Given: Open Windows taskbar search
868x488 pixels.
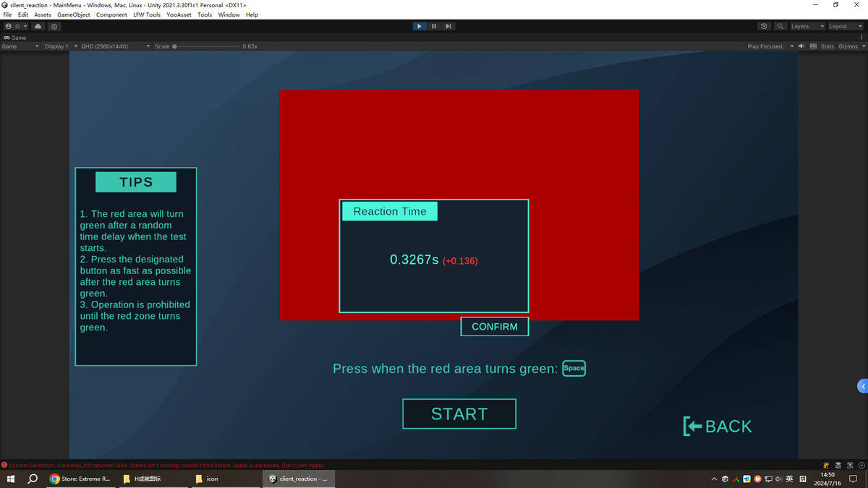Looking at the screenshot, I should tap(33, 479).
